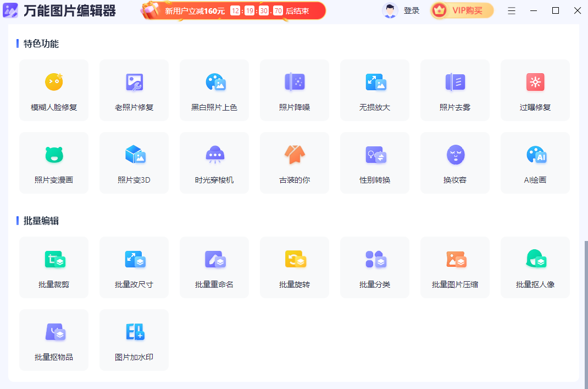Open the 黑白照片上色 colorize tool
588x389 pixels.
coord(214,90)
